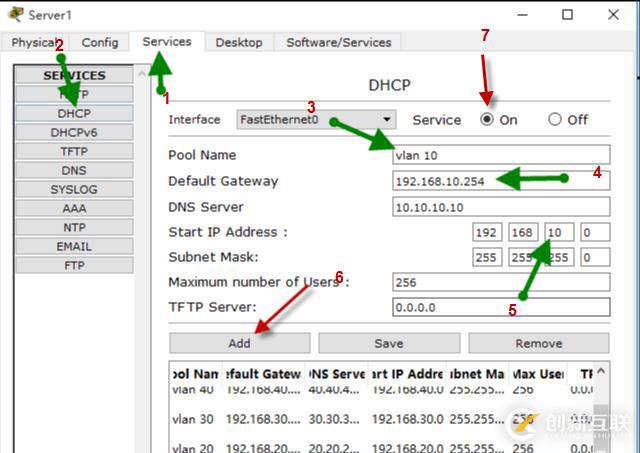Select SYSLOG service

coord(74,189)
